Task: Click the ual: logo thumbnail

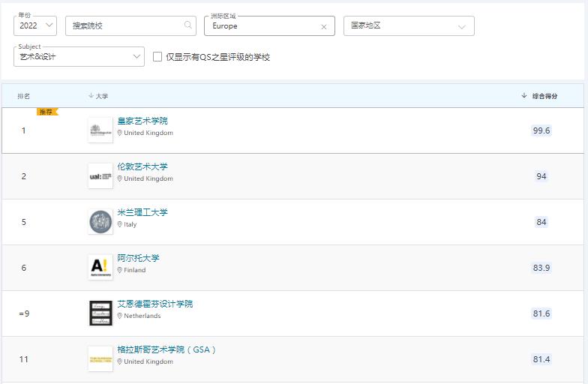Action: click(x=100, y=175)
